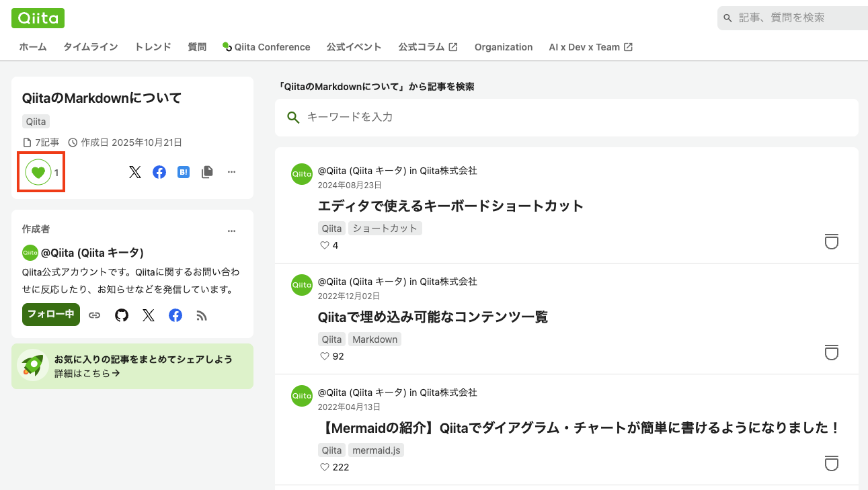
Task: Click the green heart like button
Action: pyautogui.click(x=38, y=173)
